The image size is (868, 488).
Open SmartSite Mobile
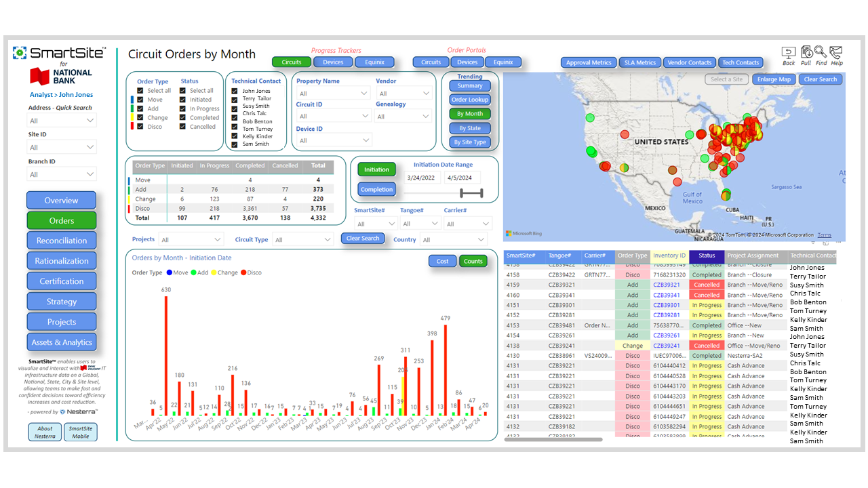click(x=81, y=432)
